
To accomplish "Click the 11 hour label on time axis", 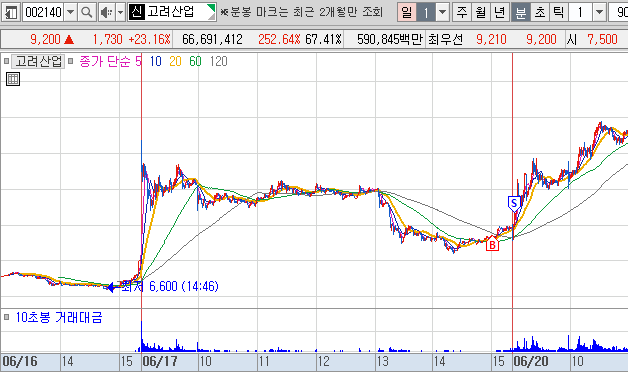I will point(264,362).
